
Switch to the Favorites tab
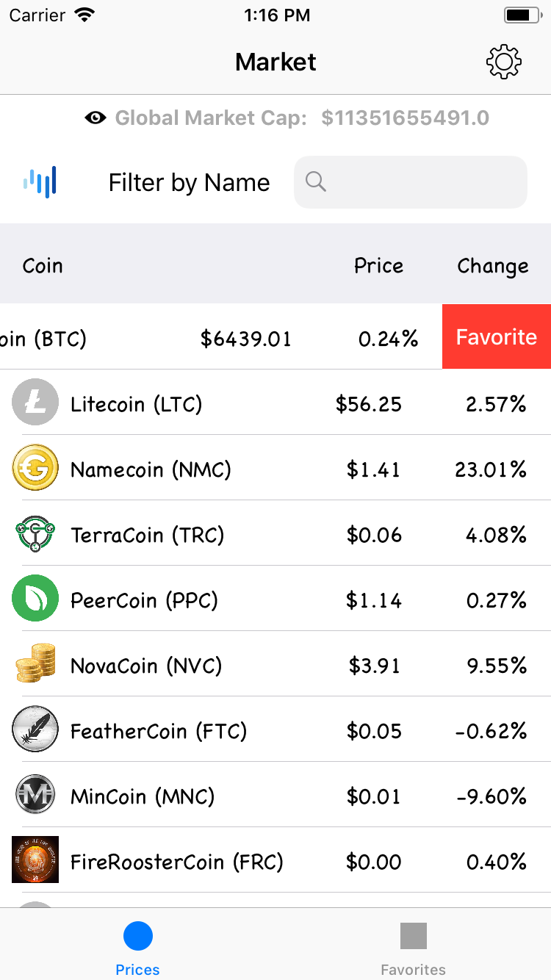click(413, 948)
